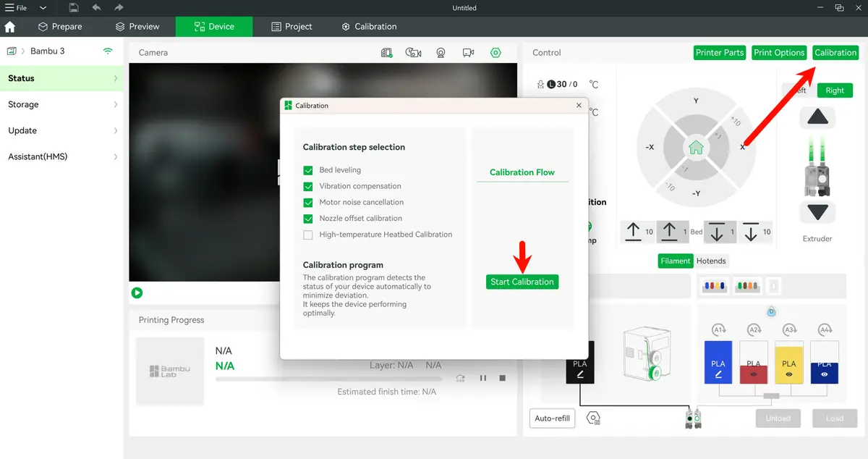Select the Right extruder toggle
The image size is (868, 459).
coord(835,90)
